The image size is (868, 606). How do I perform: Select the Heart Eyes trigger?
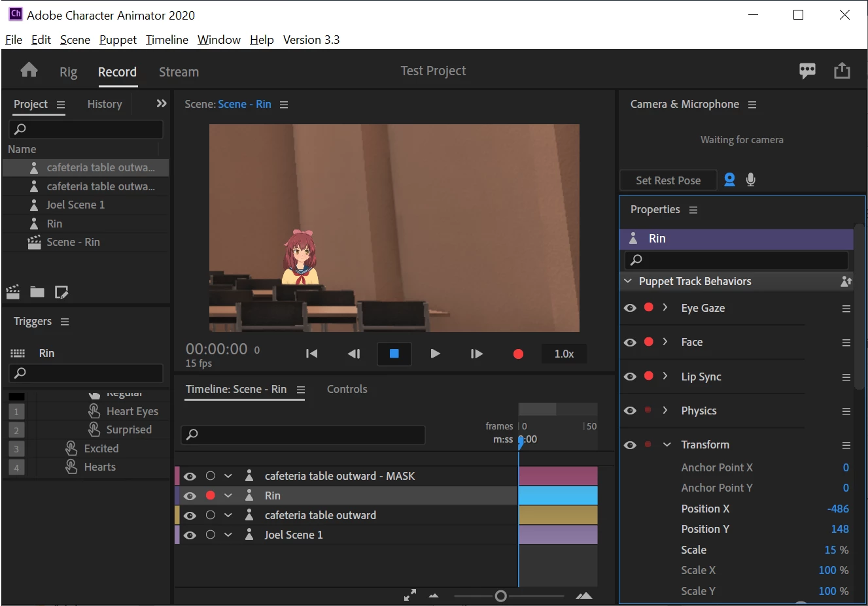point(132,411)
